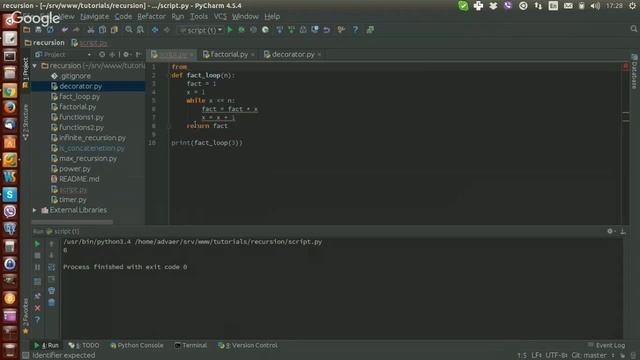Toggle Structure tool window side tab

click(25, 122)
